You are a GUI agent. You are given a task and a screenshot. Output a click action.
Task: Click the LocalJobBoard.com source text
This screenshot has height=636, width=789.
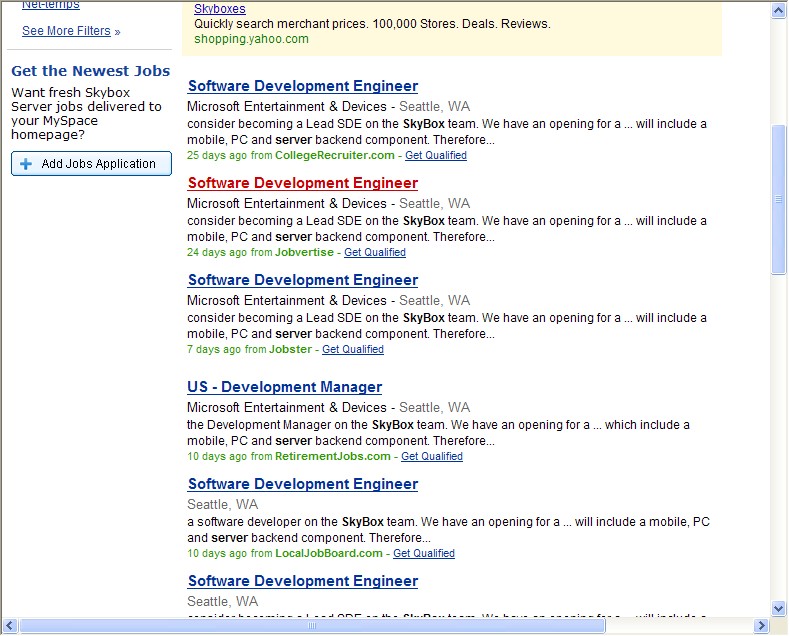point(329,553)
